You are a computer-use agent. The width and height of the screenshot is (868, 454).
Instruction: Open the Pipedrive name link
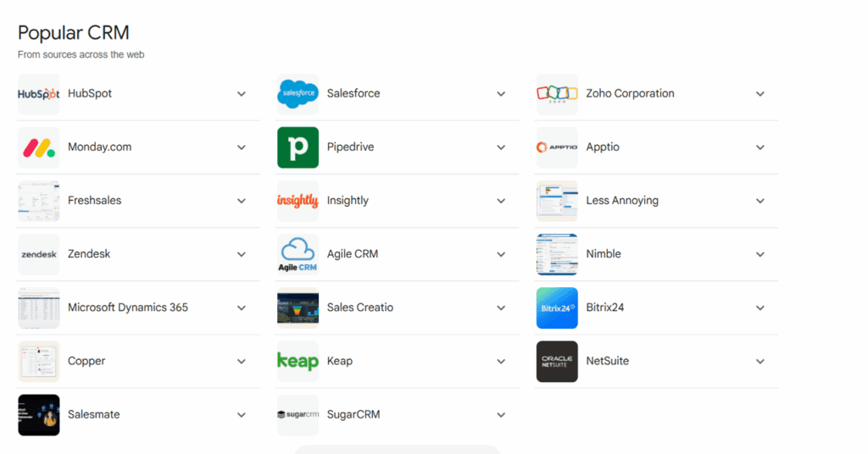click(x=350, y=147)
